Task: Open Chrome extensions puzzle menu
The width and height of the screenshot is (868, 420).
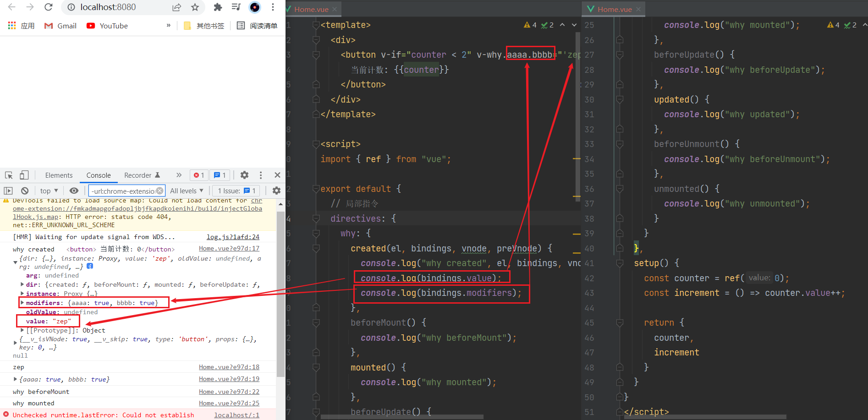Action: (x=218, y=7)
